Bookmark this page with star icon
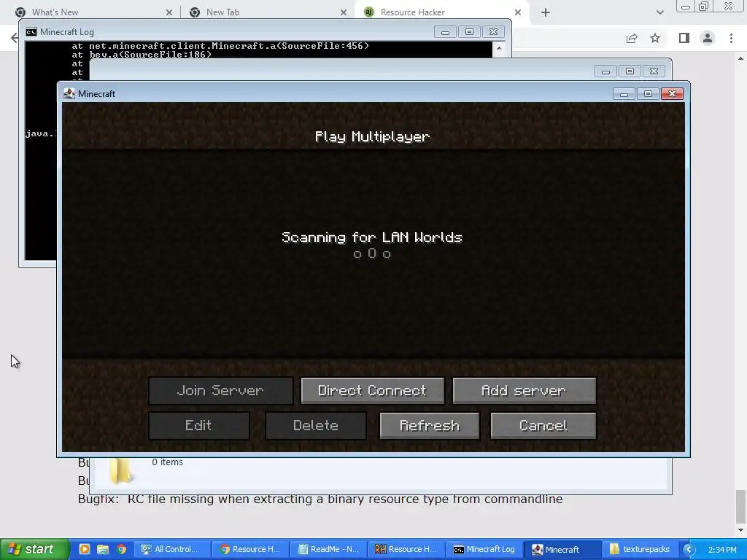This screenshot has width=747, height=560. point(655,38)
